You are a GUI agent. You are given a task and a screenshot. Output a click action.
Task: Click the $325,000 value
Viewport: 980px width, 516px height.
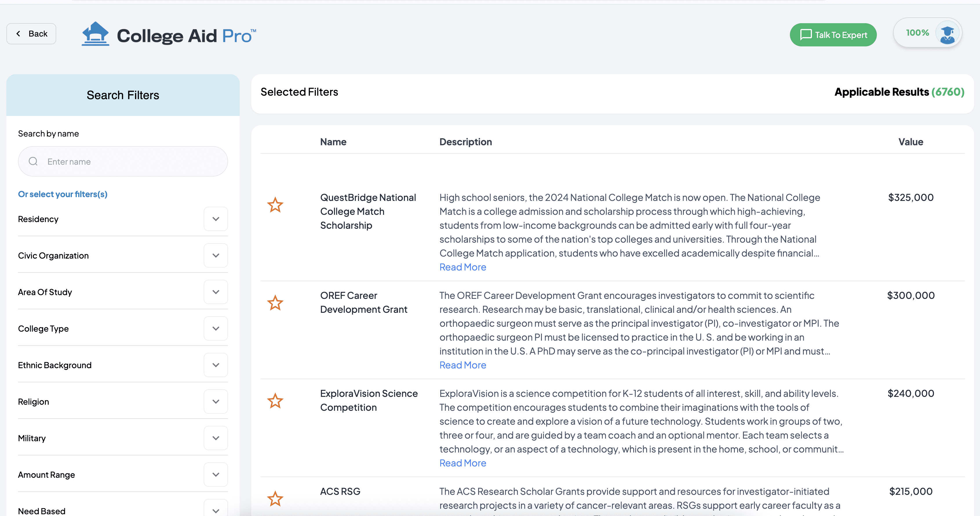pyautogui.click(x=911, y=197)
